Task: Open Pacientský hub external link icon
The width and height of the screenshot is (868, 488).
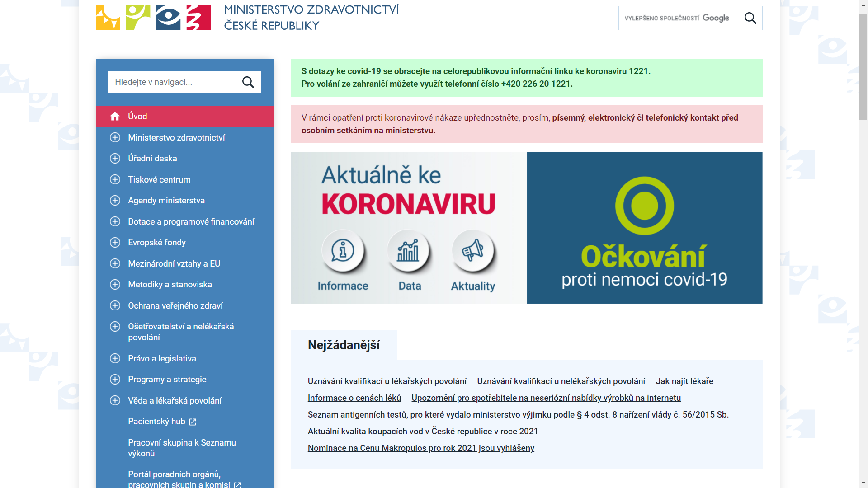Action: click(193, 422)
